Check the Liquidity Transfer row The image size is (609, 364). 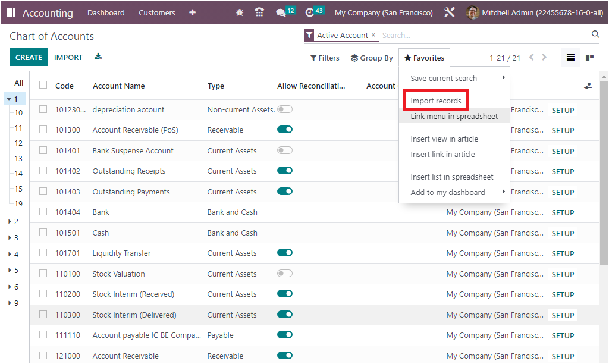coord(43,253)
